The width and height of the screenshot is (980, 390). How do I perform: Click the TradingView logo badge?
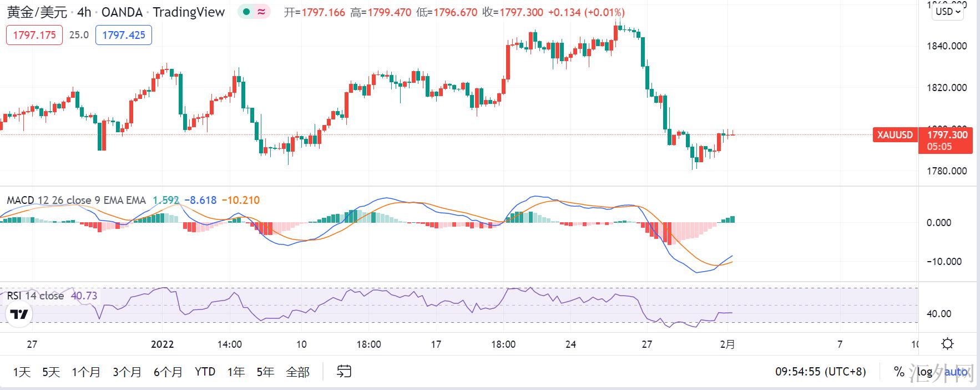(19, 314)
